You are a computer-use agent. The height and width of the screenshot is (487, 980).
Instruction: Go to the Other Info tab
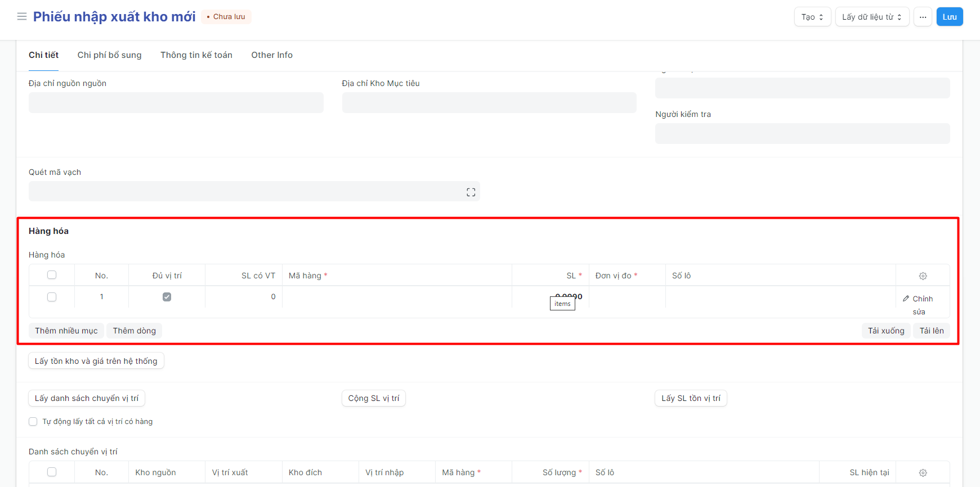pos(271,55)
